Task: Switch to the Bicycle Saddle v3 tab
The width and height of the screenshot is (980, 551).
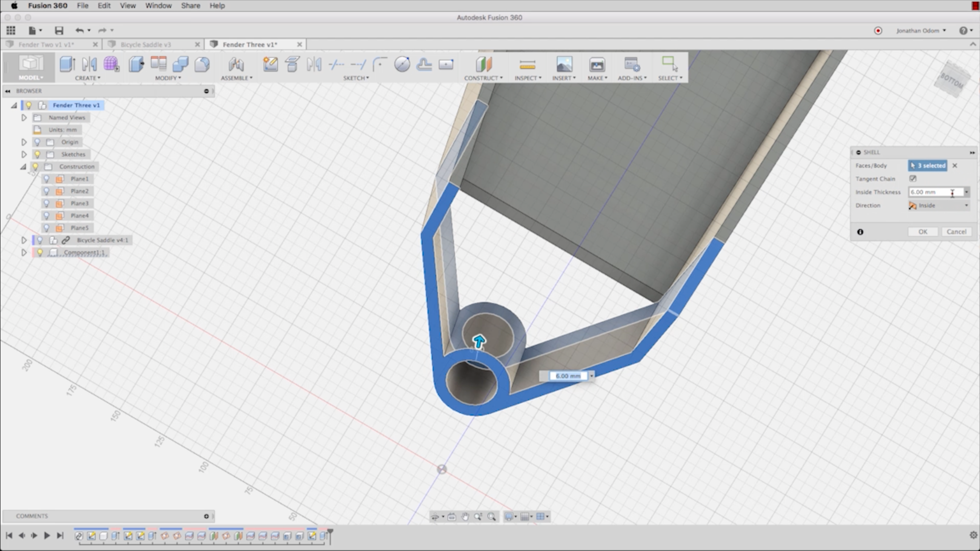Action: (x=146, y=44)
